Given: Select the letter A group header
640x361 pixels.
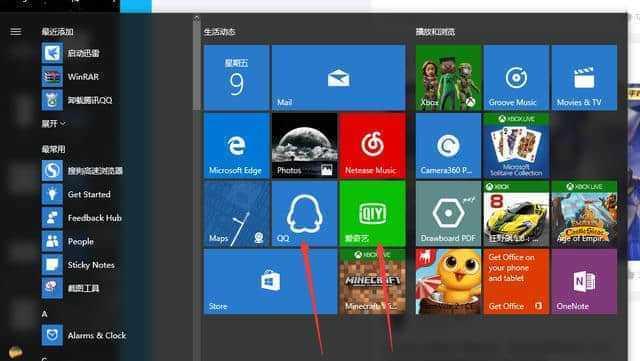Looking at the screenshot, I should point(44,314).
